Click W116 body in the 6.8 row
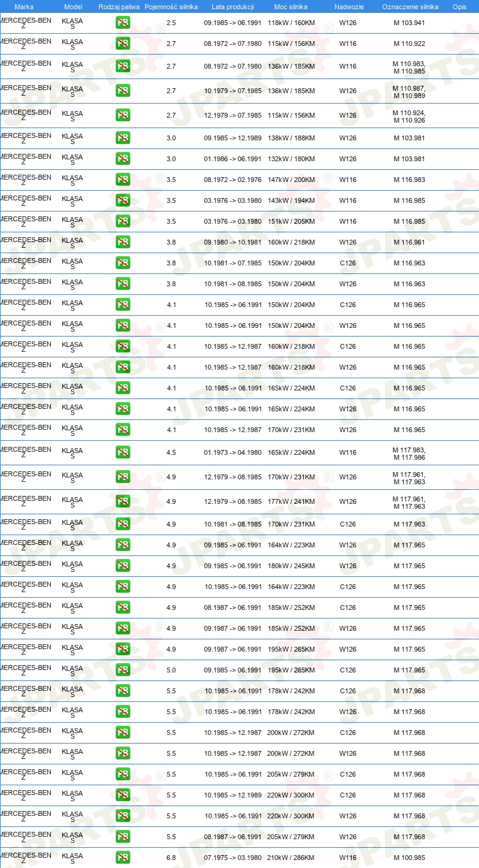Screen dimensions: 479x868 [x=348, y=858]
